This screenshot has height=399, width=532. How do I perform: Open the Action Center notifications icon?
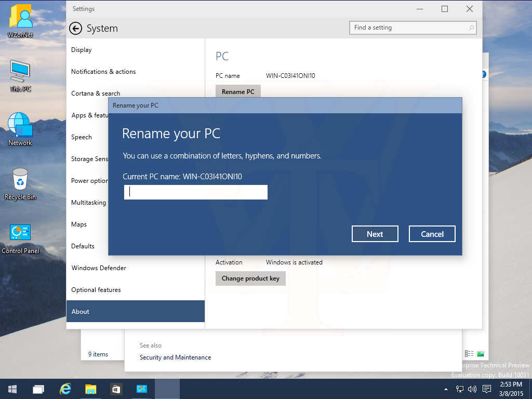[x=486, y=389]
